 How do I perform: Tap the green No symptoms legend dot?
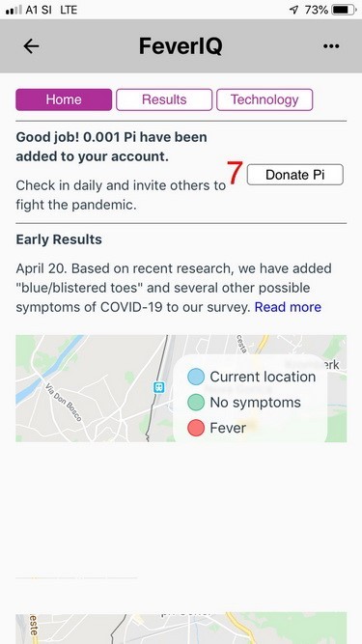pyautogui.click(x=196, y=403)
